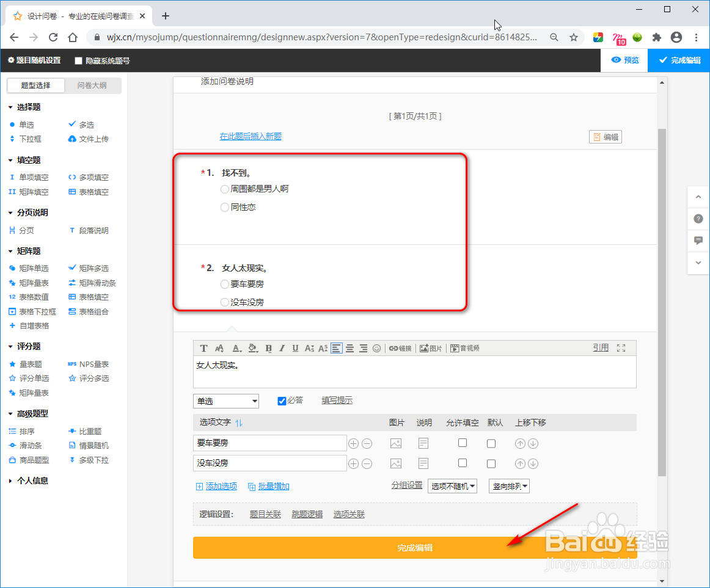This screenshot has height=588, width=710.
Task: Open background fill color picker
Action: (x=253, y=348)
